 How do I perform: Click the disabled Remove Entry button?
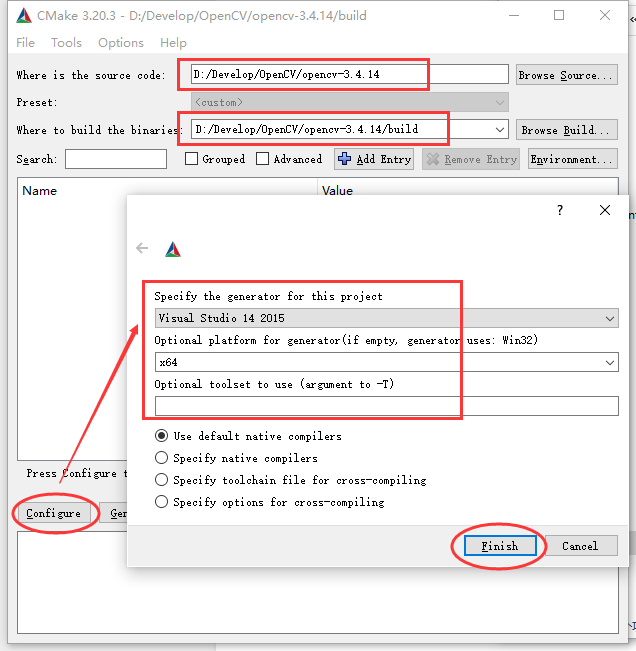pos(471,159)
